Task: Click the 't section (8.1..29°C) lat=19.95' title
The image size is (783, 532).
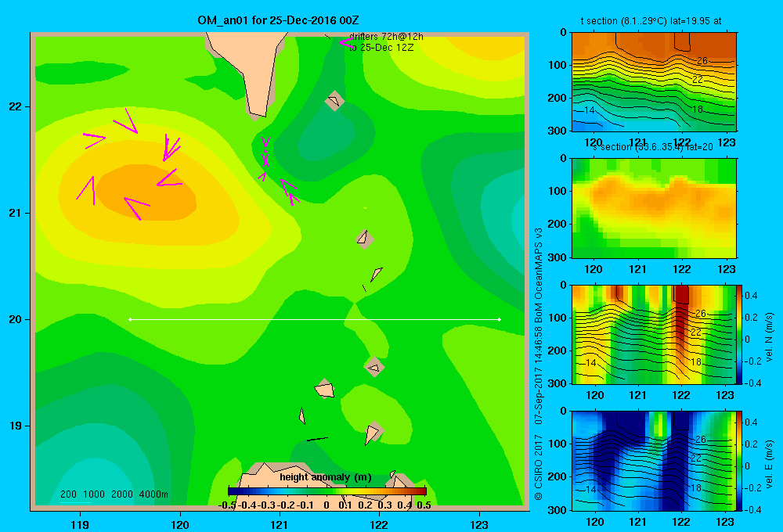Action: 651,21
